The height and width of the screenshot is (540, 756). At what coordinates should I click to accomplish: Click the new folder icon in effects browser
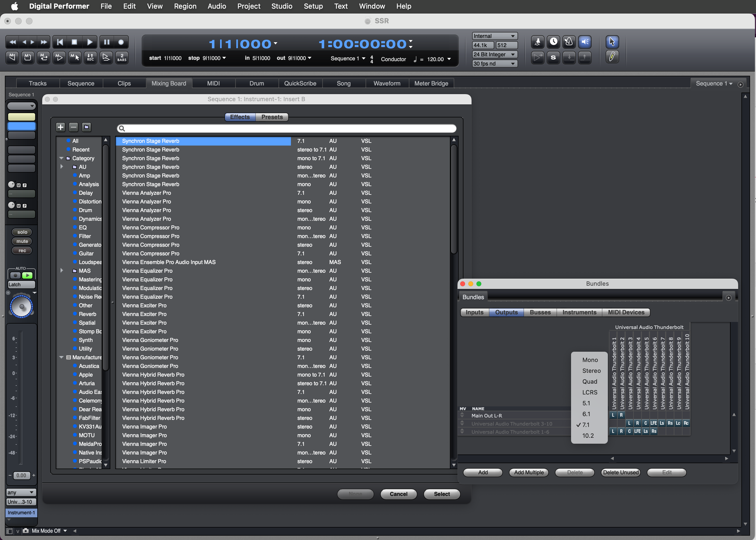[x=87, y=127]
